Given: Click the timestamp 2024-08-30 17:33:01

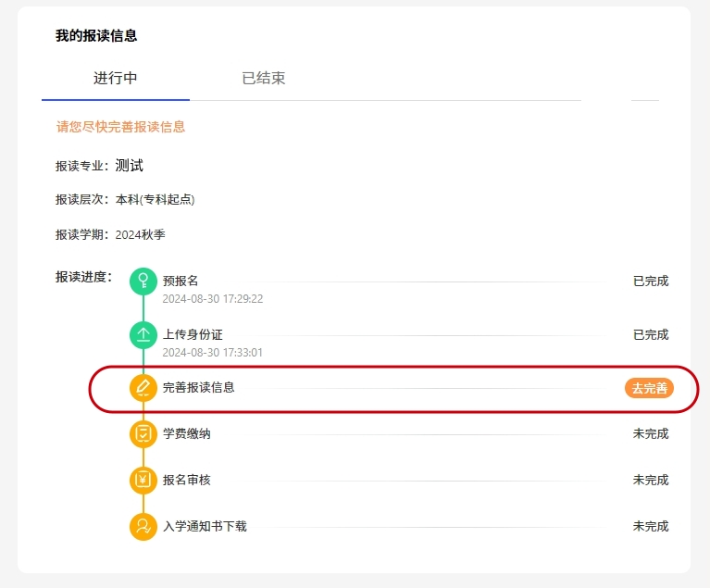Looking at the screenshot, I should click(213, 353).
